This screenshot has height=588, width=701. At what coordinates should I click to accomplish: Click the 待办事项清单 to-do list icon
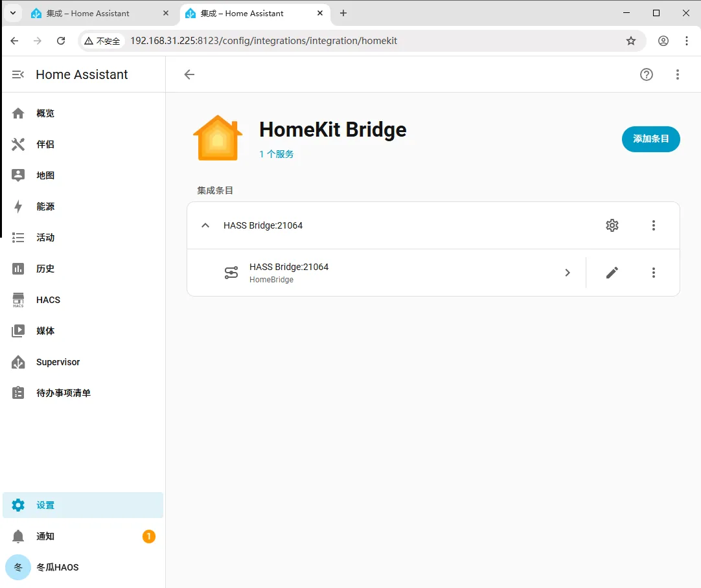point(18,393)
